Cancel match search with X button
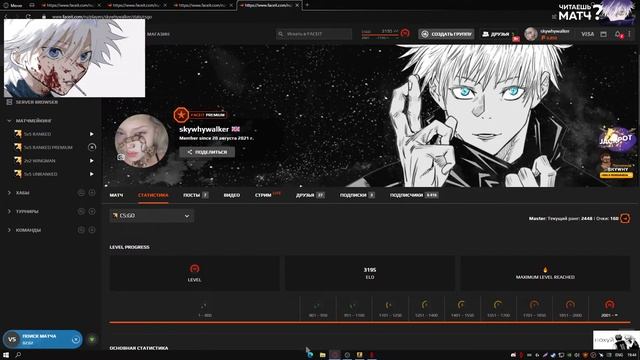 pyautogui.click(x=76, y=340)
